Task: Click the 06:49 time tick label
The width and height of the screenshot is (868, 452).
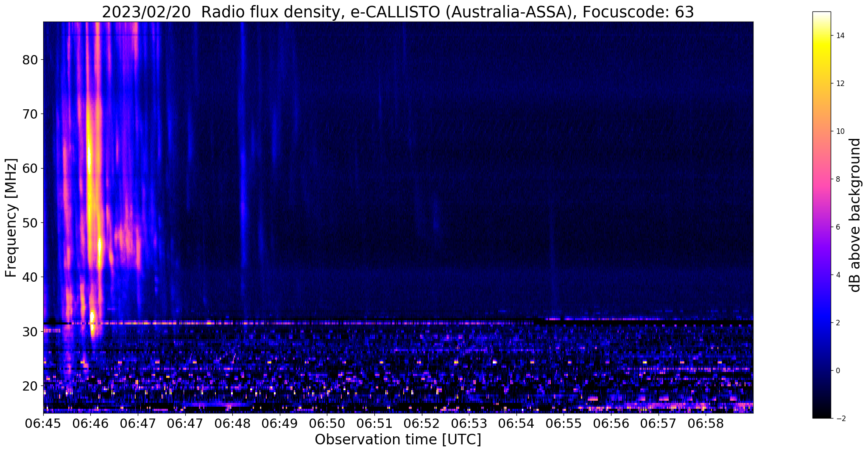Action: coord(280,423)
